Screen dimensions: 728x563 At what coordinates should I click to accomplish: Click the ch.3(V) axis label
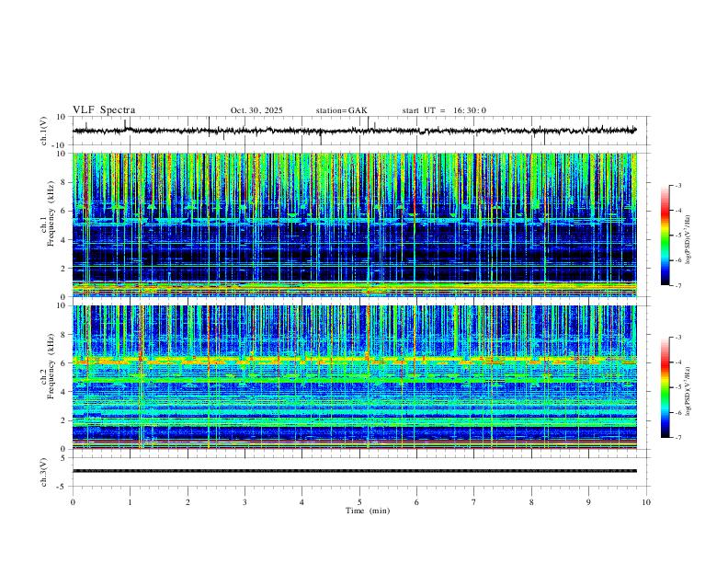tap(44, 472)
